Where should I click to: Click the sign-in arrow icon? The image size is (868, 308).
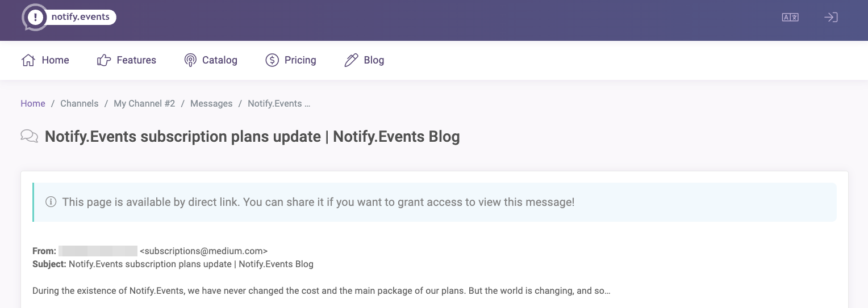pyautogui.click(x=831, y=17)
